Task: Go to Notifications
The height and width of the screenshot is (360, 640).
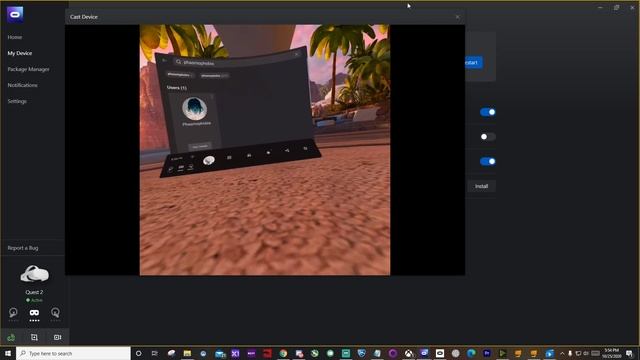Action: tap(22, 85)
